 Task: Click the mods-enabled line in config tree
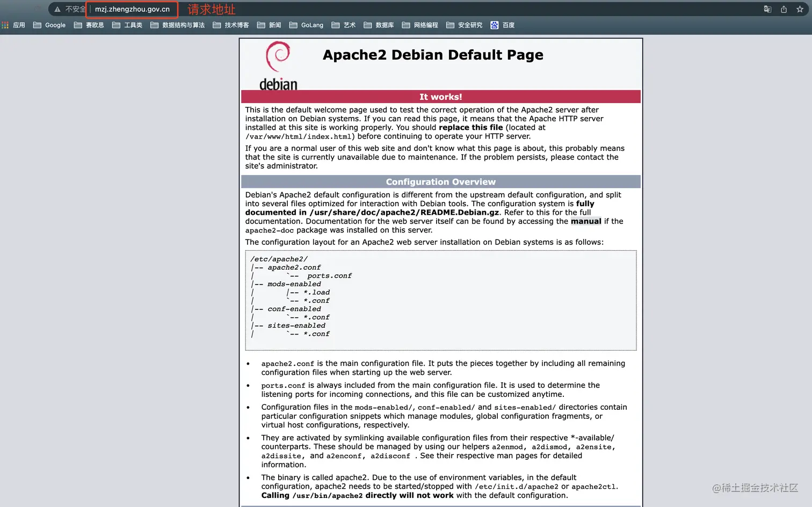coord(294,284)
